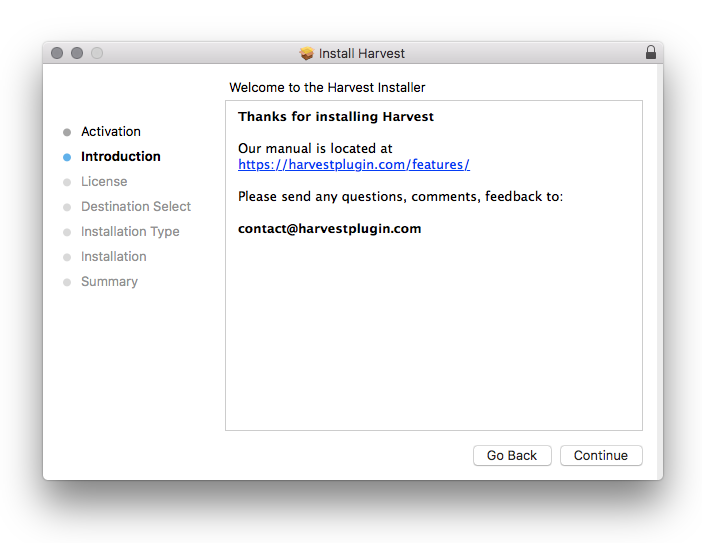This screenshot has width=702, height=543.
Task: Close the installer window
Action: click(x=57, y=53)
